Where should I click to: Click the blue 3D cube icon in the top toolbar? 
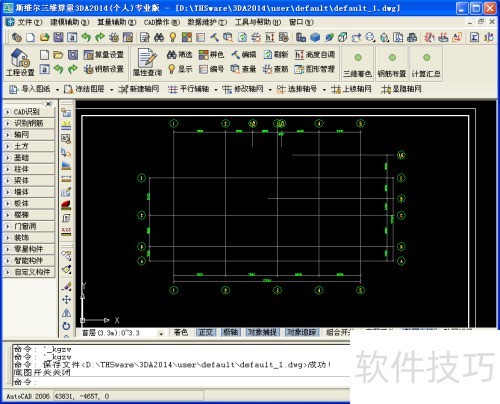pyautogui.click(x=315, y=37)
